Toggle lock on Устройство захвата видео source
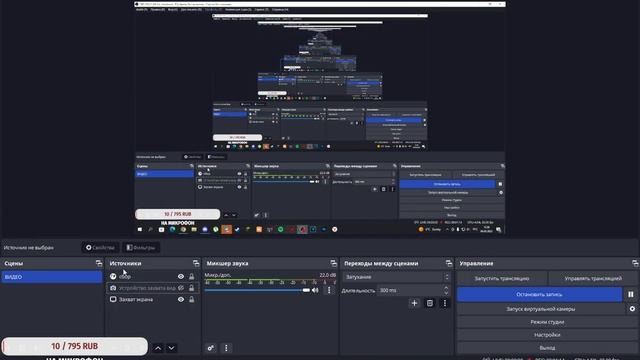 click(x=191, y=288)
